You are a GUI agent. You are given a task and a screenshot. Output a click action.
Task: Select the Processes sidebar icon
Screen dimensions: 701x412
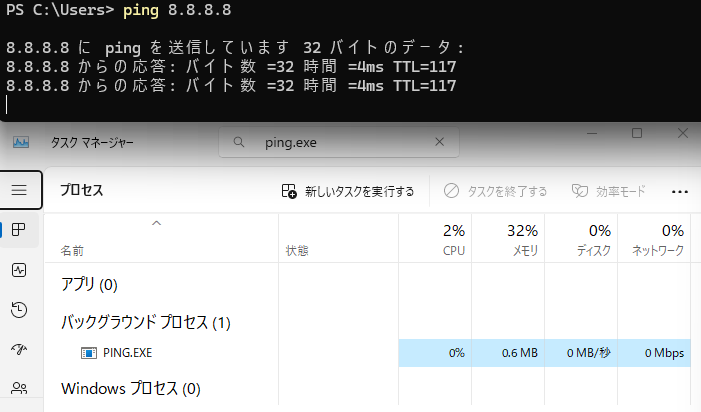click(19, 230)
